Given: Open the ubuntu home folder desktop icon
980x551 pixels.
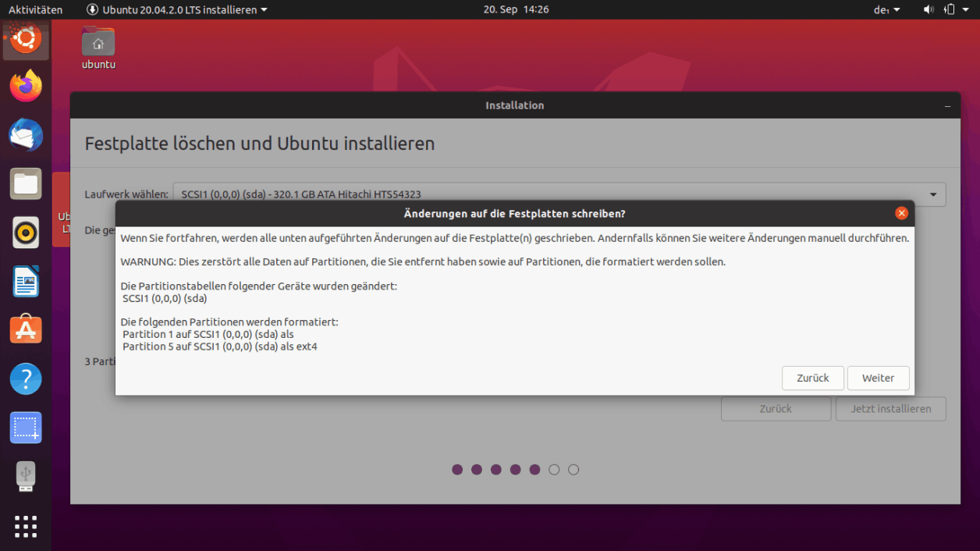Looking at the screenshot, I should click(98, 48).
